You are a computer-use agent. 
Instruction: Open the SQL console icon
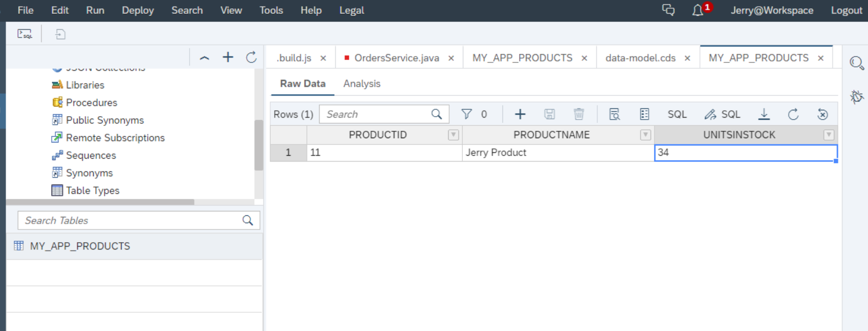tap(24, 34)
